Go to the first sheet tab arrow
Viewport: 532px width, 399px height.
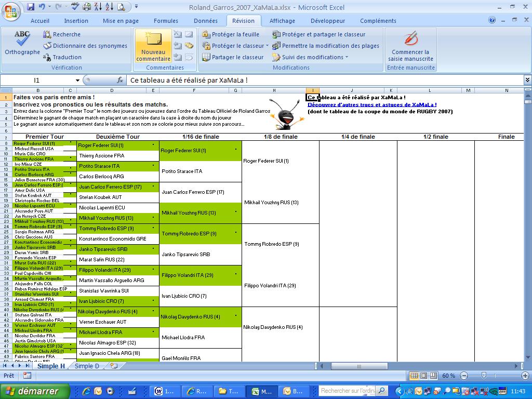pos(5,366)
